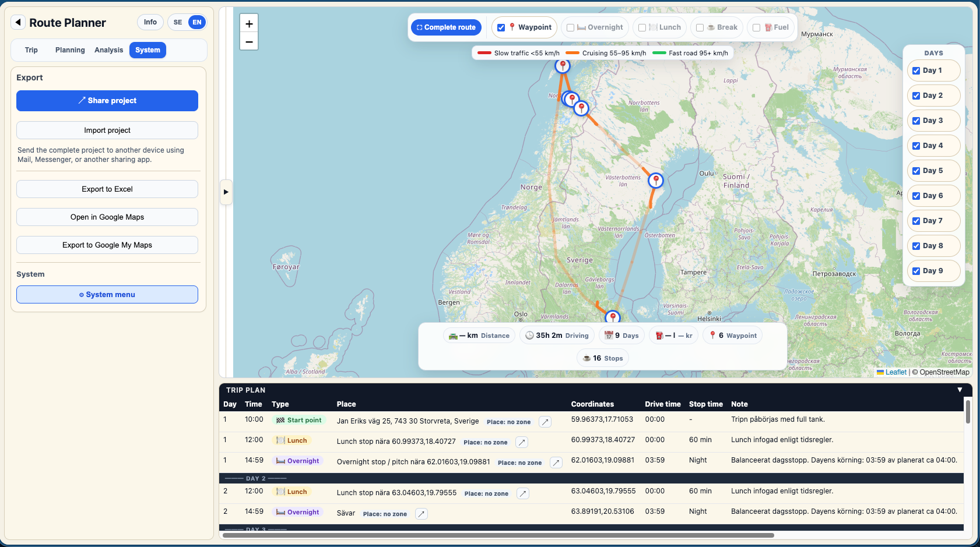Open the Leaflet attribution link
Image resolution: width=980 pixels, height=547 pixels.
pos(891,372)
